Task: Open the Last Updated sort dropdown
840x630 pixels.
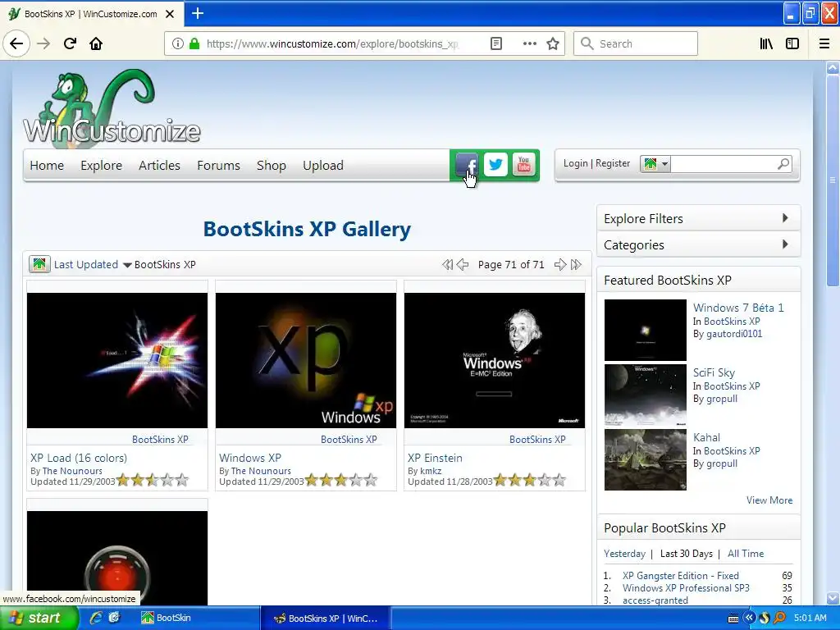Action: coord(93,265)
